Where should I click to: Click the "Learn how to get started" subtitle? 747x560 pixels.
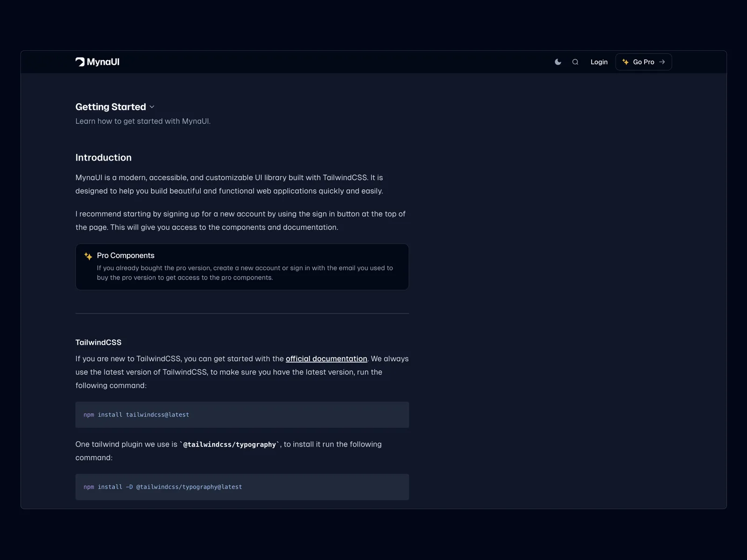point(143,121)
